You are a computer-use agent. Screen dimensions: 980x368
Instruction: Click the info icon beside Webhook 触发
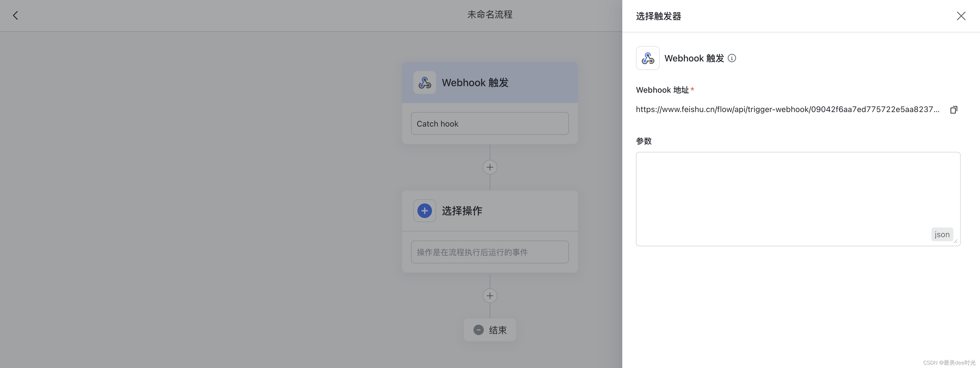tap(732, 58)
